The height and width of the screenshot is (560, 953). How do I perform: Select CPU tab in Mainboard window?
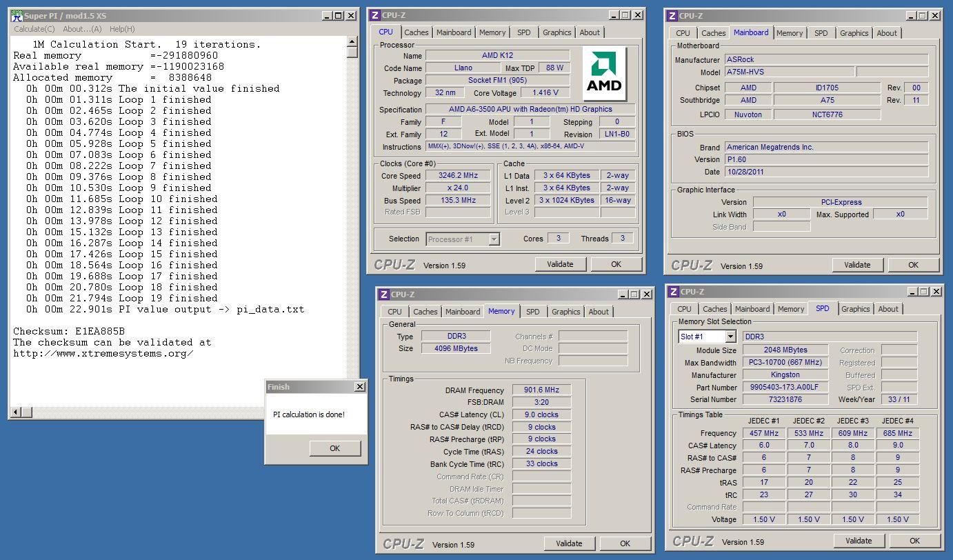tap(683, 33)
